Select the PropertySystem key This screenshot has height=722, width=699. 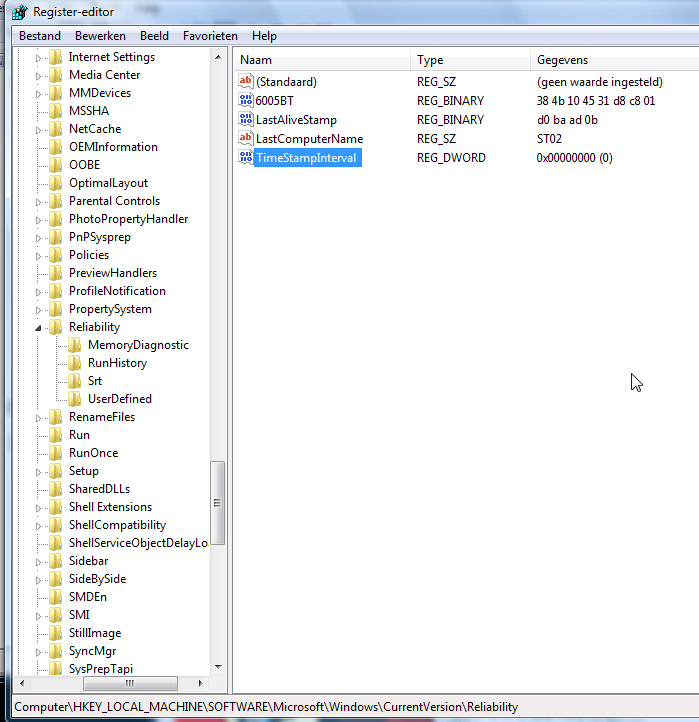pos(110,309)
